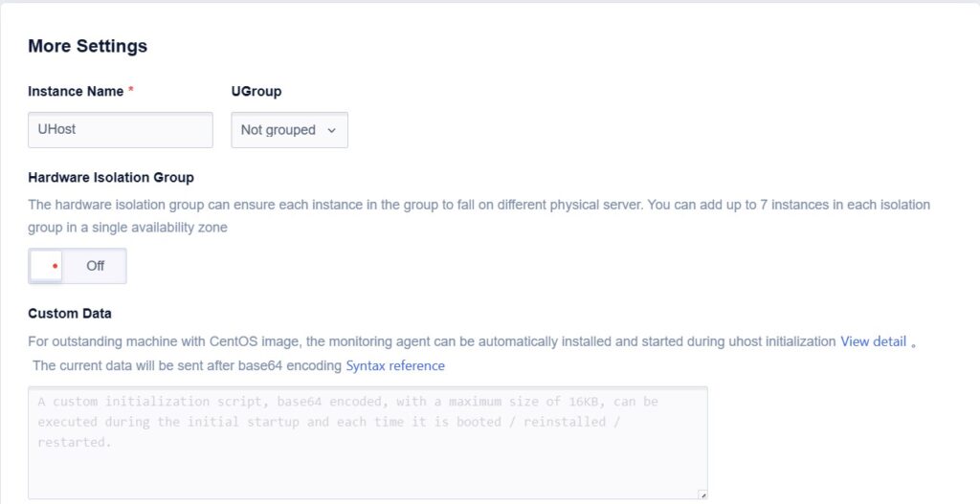Click the small circle after "View detail"
This screenshot has width=980, height=504.
click(914, 344)
